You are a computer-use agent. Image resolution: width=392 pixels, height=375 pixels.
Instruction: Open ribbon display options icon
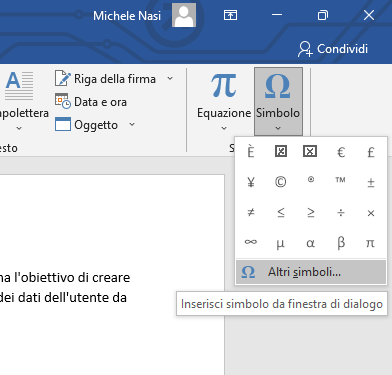pyautogui.click(x=230, y=15)
